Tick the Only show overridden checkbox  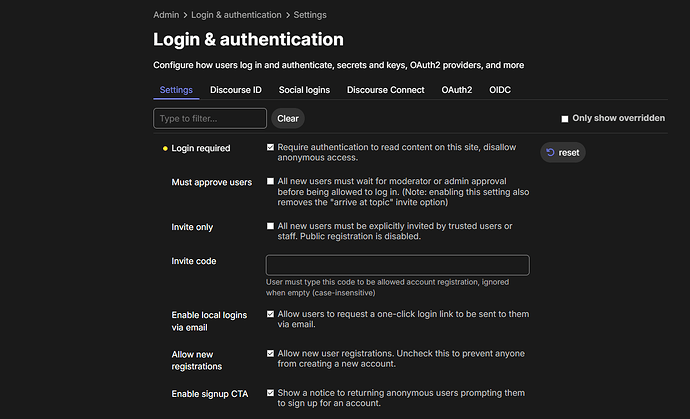coord(565,119)
